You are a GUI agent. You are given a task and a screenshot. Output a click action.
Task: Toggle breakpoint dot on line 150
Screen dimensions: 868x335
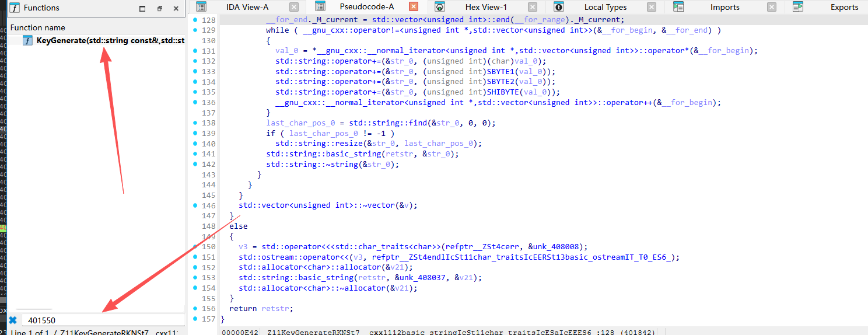click(195, 246)
